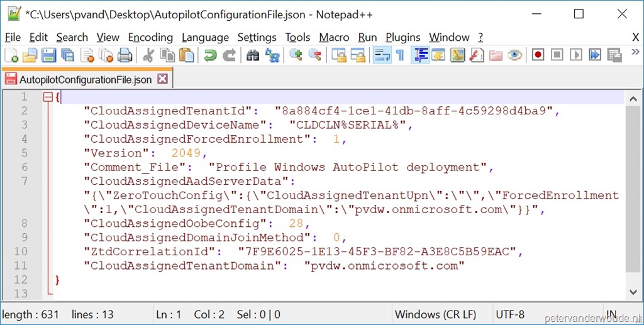Open the View menu
This screenshot has height=325, width=644.
tap(108, 37)
